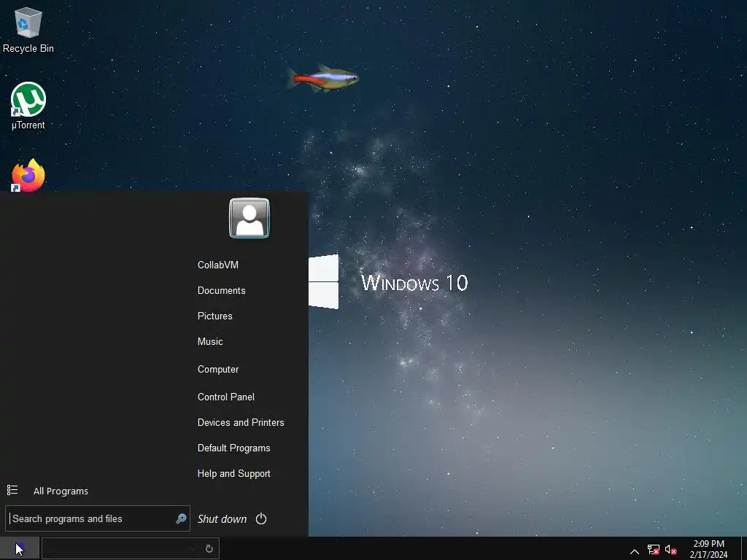Click the refresh icon in taskbar address bar
This screenshot has height=560, width=747.
pyautogui.click(x=209, y=548)
